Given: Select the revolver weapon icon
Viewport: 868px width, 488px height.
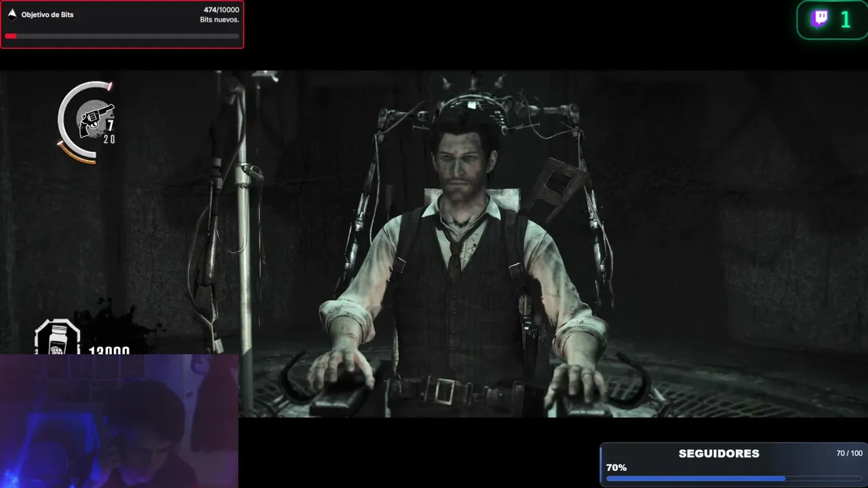Looking at the screenshot, I should 97,121.
